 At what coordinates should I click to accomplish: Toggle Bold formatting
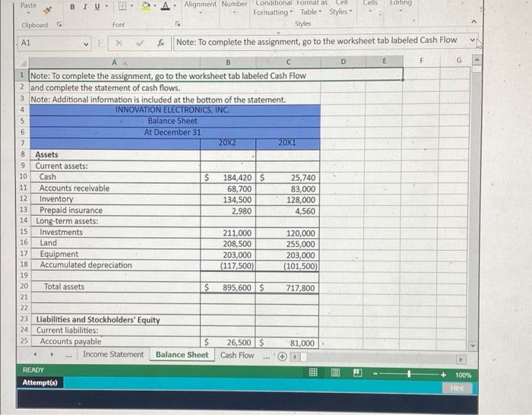pos(72,6)
